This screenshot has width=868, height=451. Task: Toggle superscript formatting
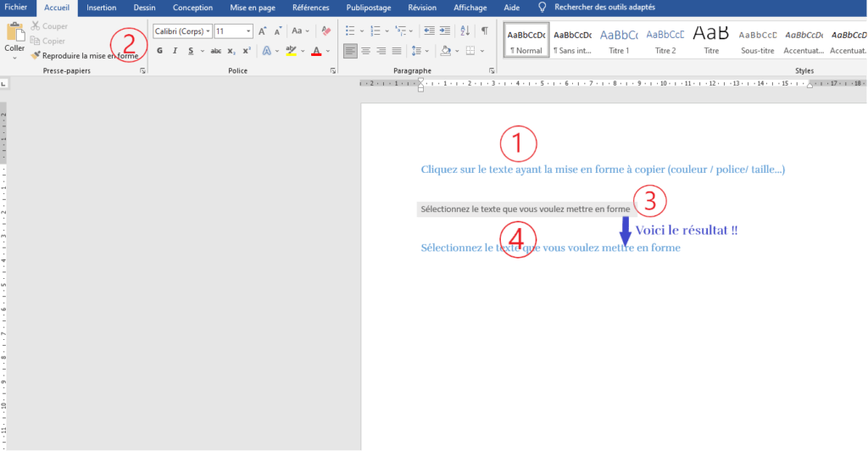pyautogui.click(x=247, y=51)
